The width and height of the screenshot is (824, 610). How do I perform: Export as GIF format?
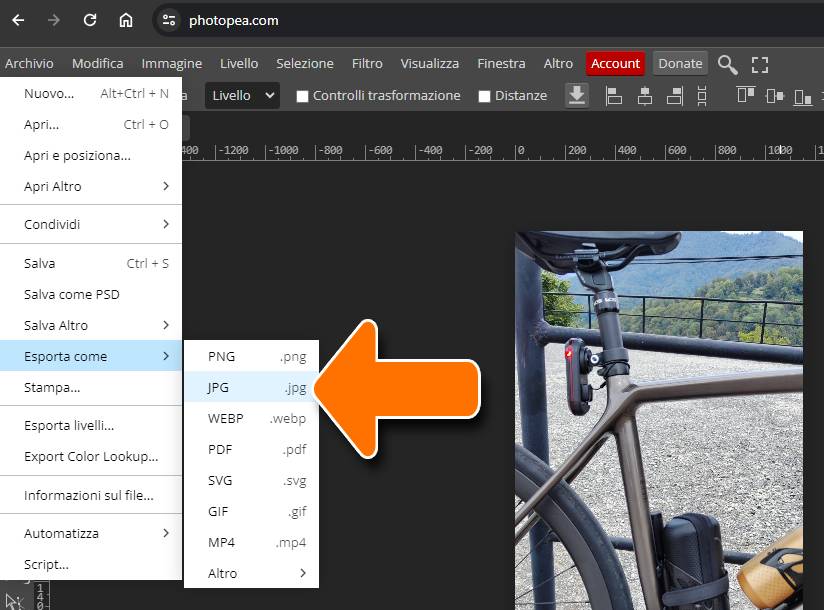(251, 511)
